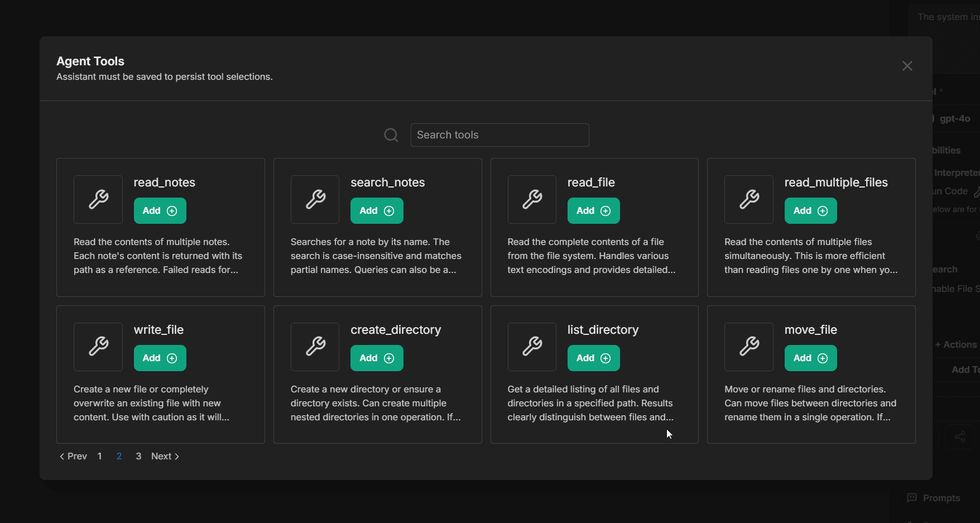Add the list_directory tool
980x523 pixels.
click(x=593, y=358)
